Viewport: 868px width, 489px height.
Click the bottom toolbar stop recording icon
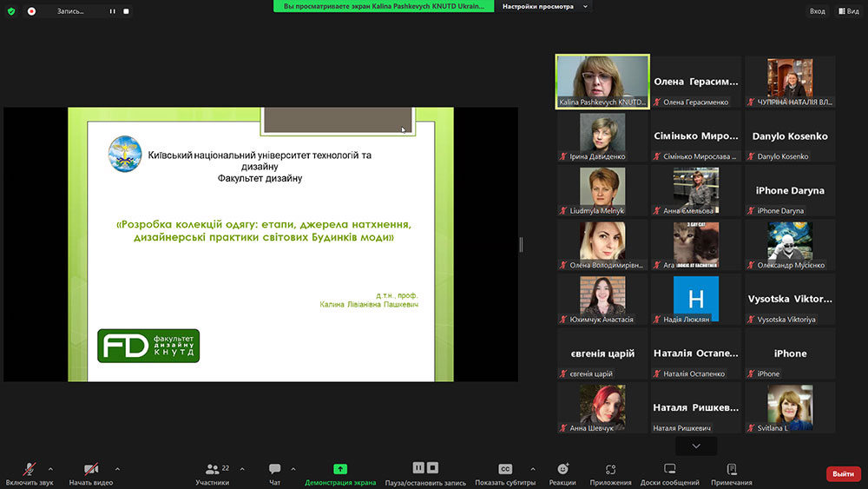pyautogui.click(x=433, y=468)
